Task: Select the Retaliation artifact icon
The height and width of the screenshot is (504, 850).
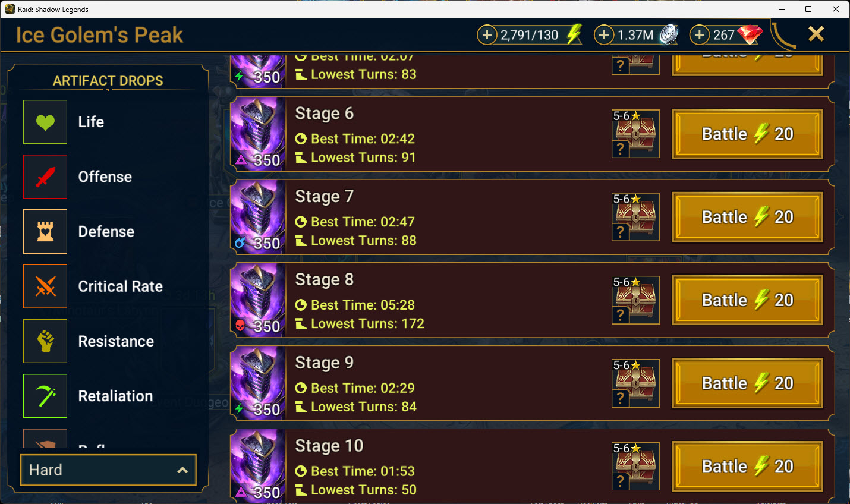Action: (x=45, y=396)
